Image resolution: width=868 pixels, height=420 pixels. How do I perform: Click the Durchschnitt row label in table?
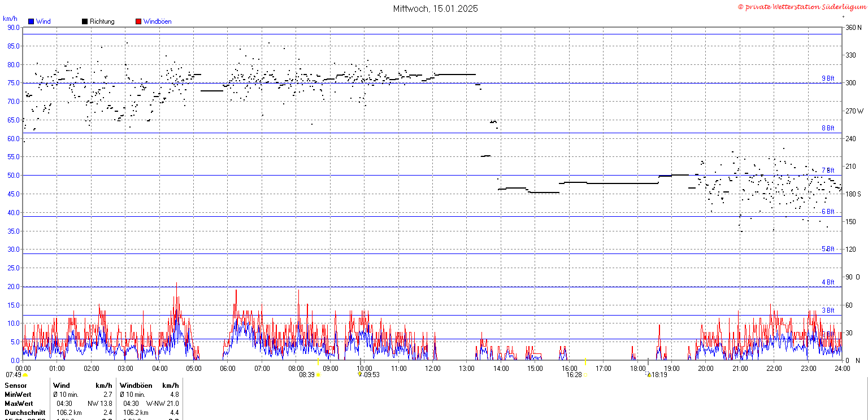[x=23, y=413]
